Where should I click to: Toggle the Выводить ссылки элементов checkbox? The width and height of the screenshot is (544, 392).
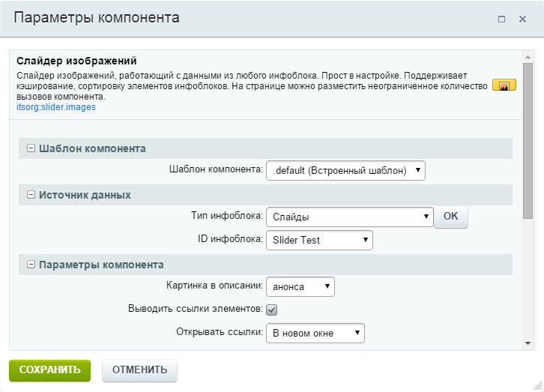click(x=272, y=310)
